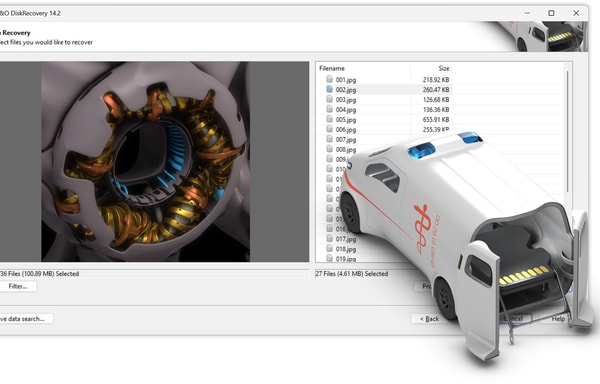Click the 008.jpg file icon
The image size is (600, 384).
(329, 149)
